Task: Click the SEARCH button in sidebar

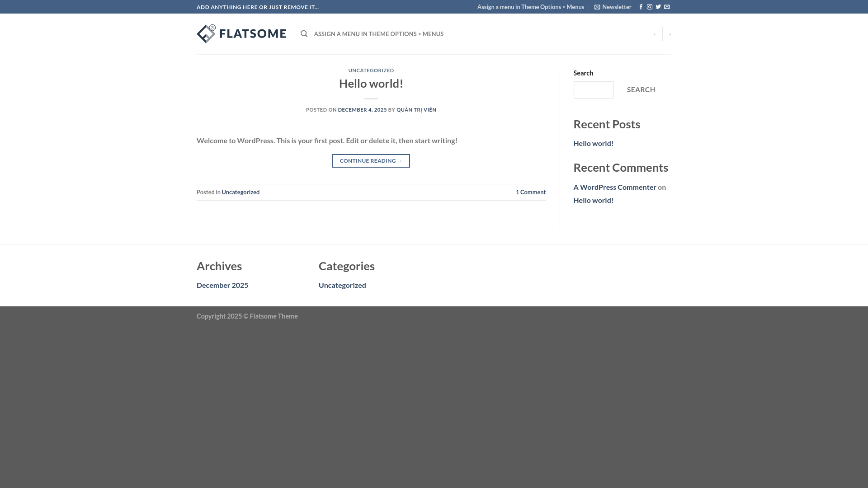Action: pyautogui.click(x=641, y=89)
